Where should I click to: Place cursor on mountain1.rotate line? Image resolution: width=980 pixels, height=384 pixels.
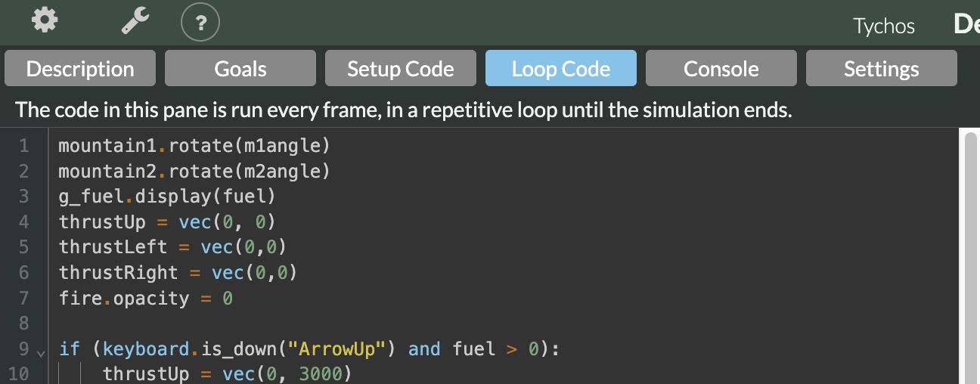pos(194,144)
